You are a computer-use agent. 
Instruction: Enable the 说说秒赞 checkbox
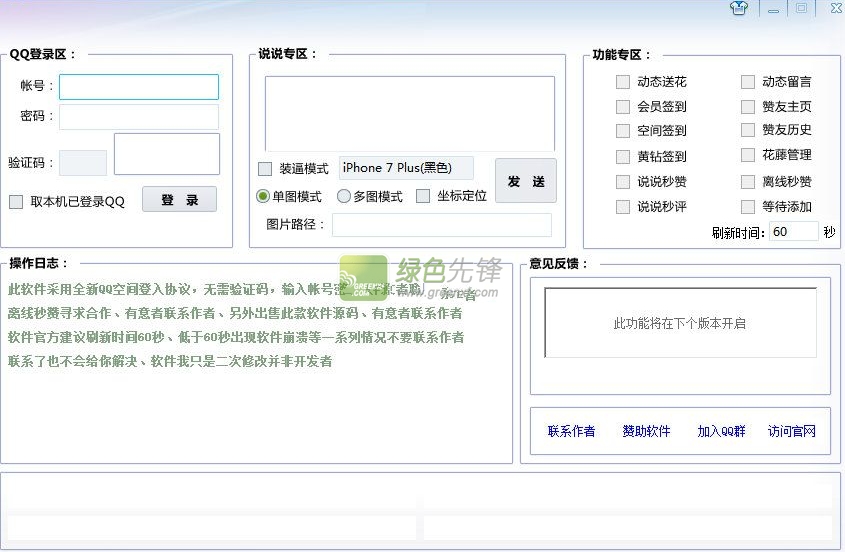pyautogui.click(x=623, y=182)
